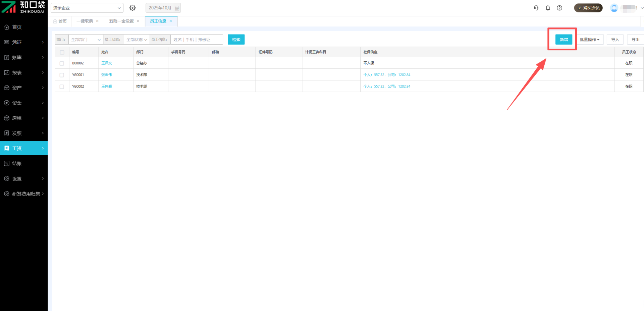Open the customer service headset icon
The image size is (644, 311).
(536, 8)
